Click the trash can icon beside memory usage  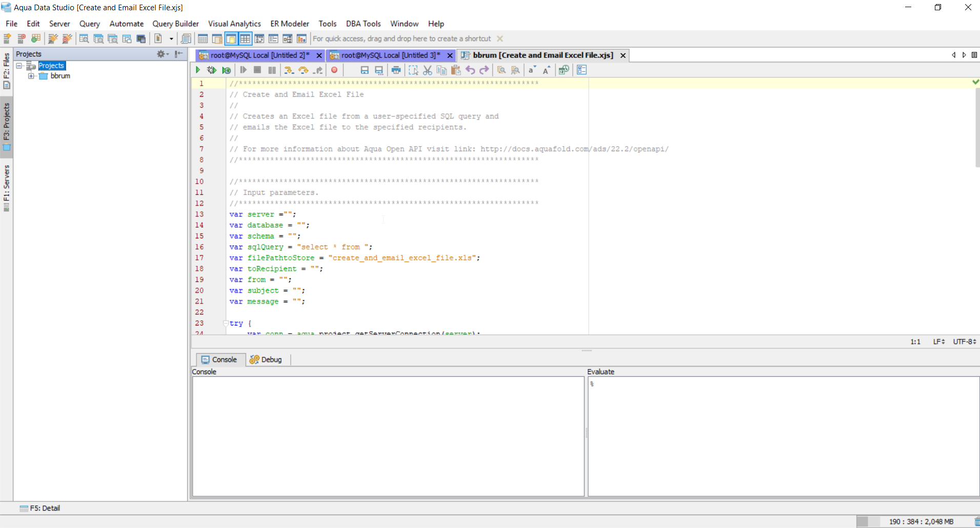[x=976, y=521]
